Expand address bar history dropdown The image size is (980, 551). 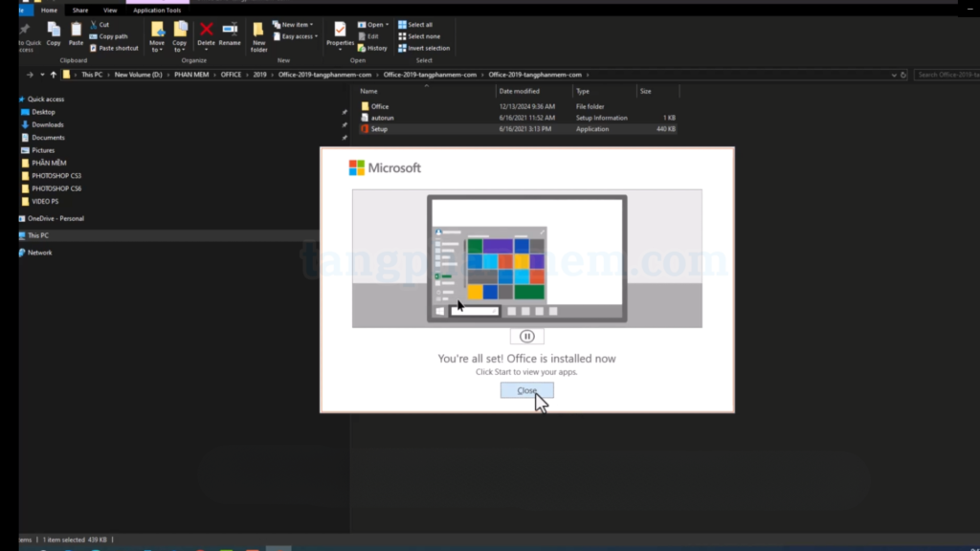coord(894,75)
